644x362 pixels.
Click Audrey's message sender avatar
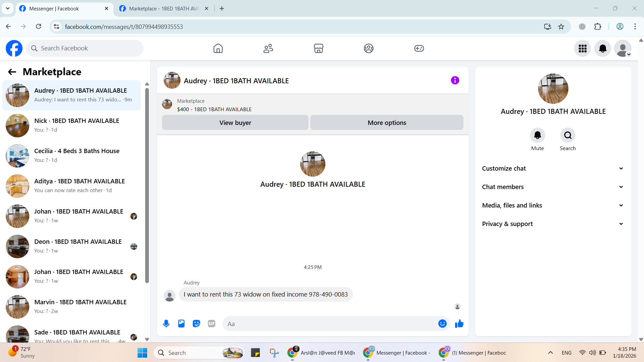pyautogui.click(x=169, y=296)
